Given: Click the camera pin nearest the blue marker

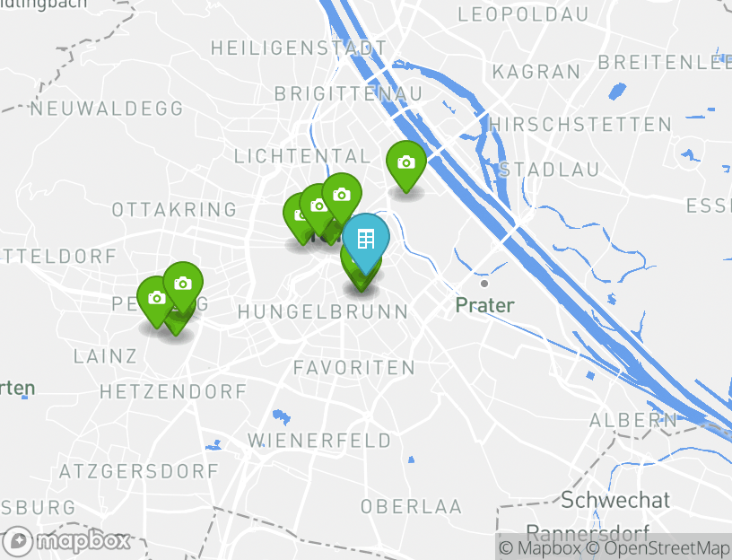Looking at the screenshot, I should click(342, 195).
